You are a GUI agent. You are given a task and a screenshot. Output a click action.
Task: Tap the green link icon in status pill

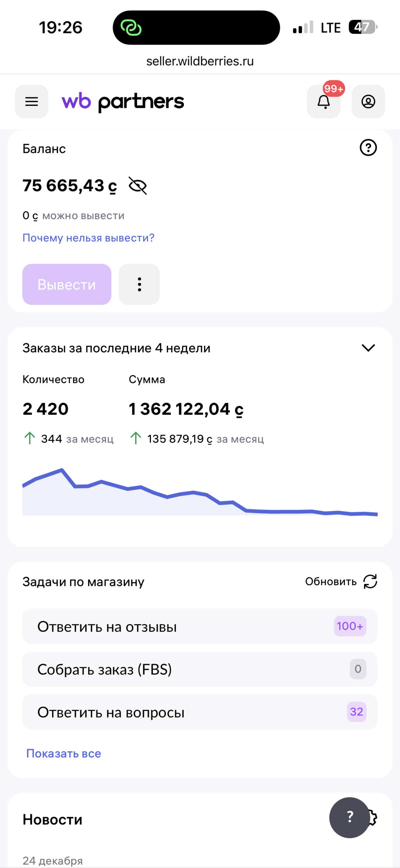tap(131, 28)
